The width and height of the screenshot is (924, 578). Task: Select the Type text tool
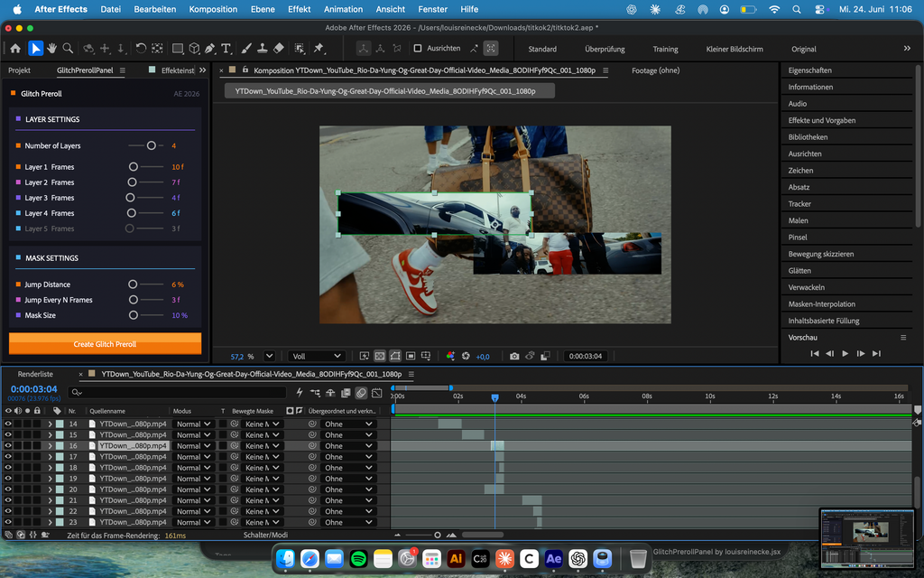[226, 49]
